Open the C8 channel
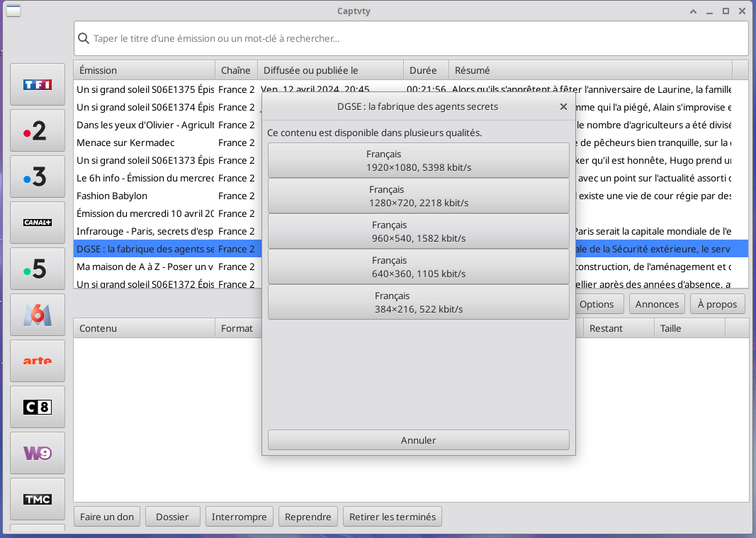This screenshot has height=538, width=756. point(38,407)
